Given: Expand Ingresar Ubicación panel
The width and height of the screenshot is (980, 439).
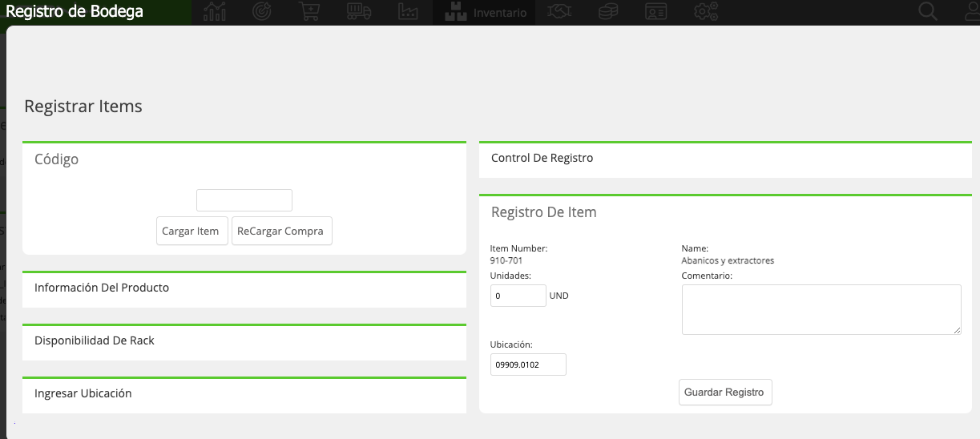Looking at the screenshot, I should click(244, 394).
